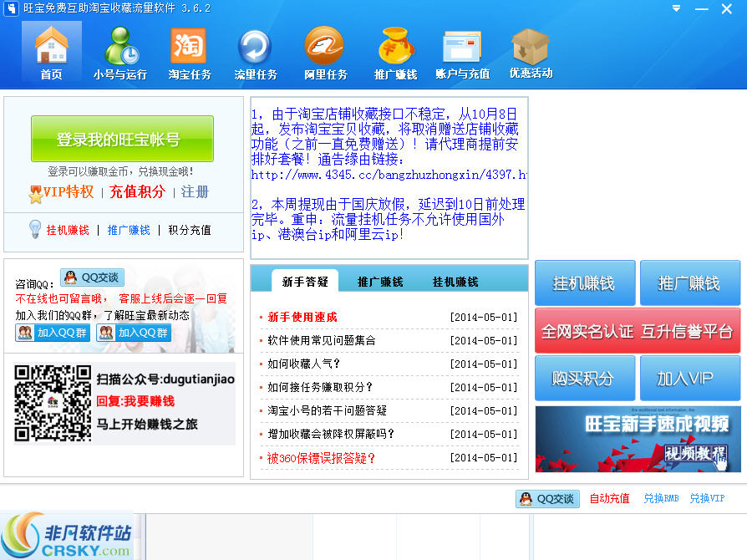Screen dimensions: 747x560
Task: Click the 积分充值 link
Action: [x=190, y=230]
